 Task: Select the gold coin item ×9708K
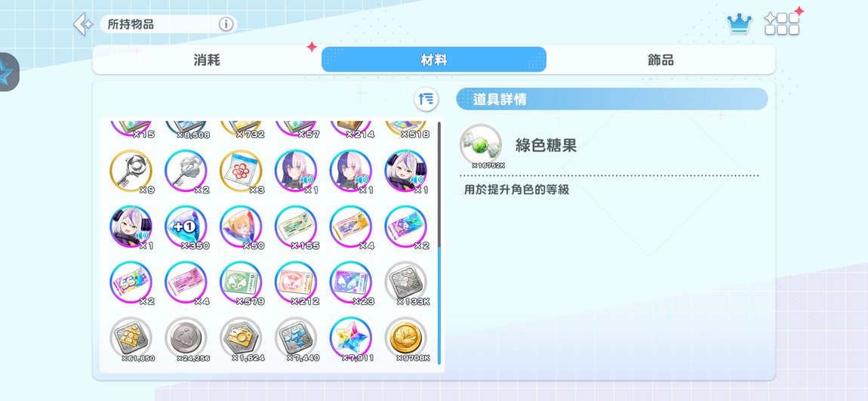point(406,338)
